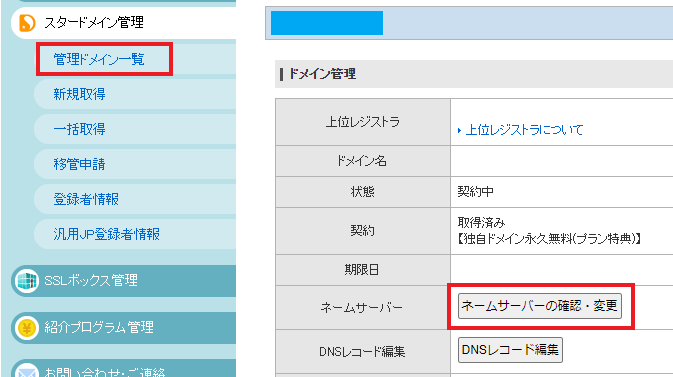Click the ネームサーバー label cell
The width and height of the screenshot is (673, 377).
pos(363,307)
